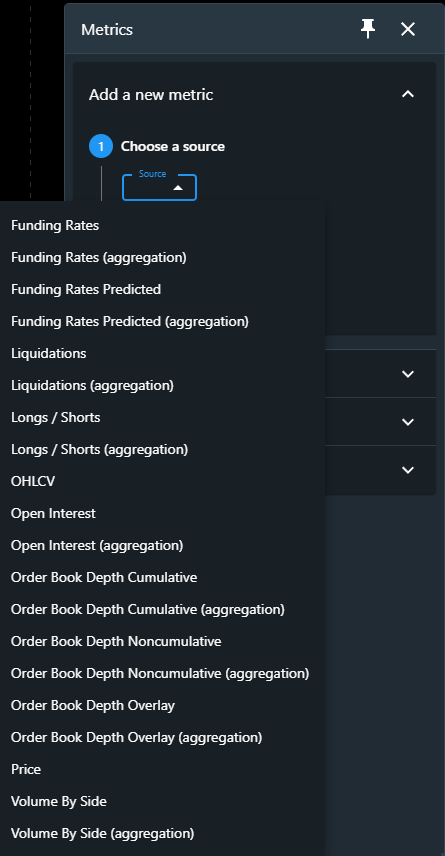Close the Metrics panel

coord(408,29)
